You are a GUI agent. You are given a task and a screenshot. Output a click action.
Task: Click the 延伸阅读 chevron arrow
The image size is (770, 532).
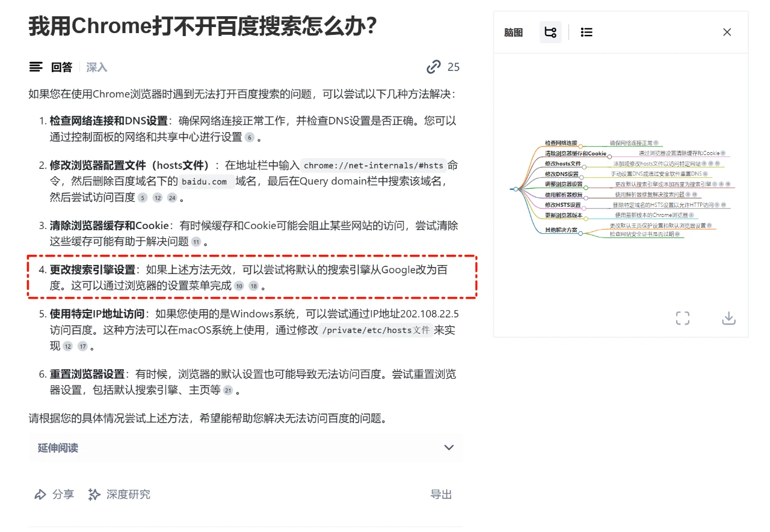449,447
